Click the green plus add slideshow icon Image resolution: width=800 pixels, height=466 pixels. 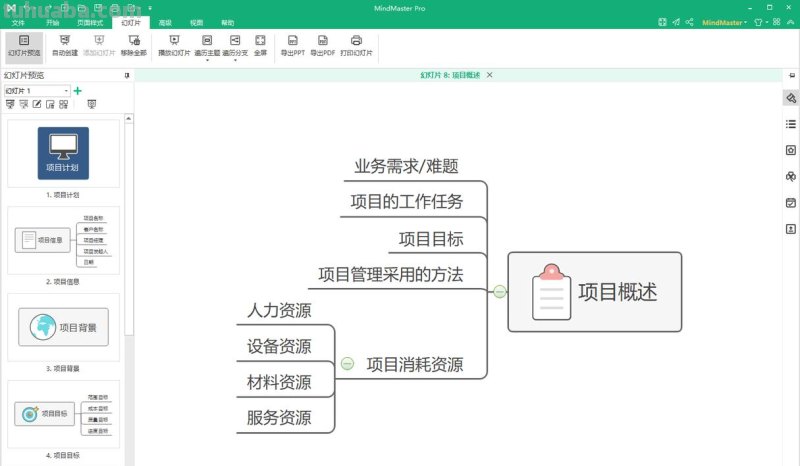[78, 91]
